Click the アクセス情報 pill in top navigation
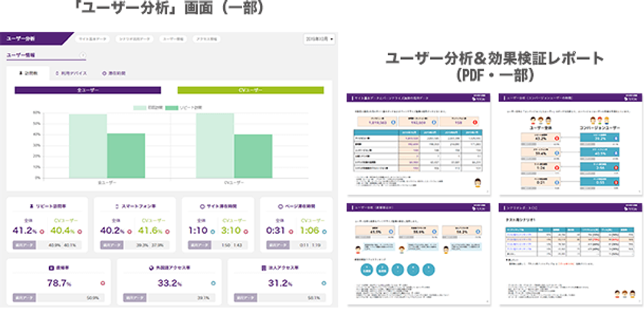This screenshot has width=644, height=309. [206, 39]
